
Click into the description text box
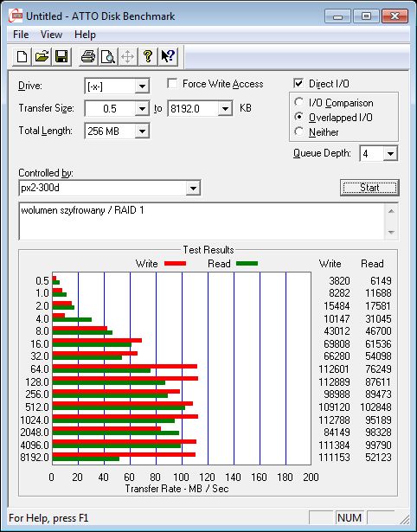point(202,221)
